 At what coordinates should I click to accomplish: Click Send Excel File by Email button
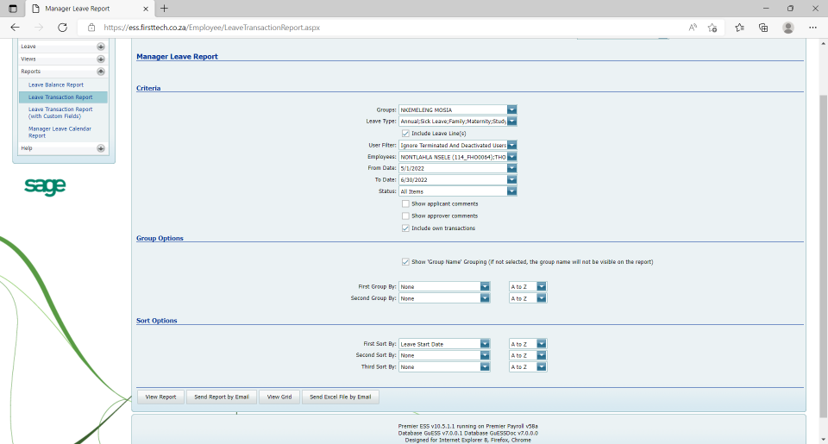tap(340, 397)
